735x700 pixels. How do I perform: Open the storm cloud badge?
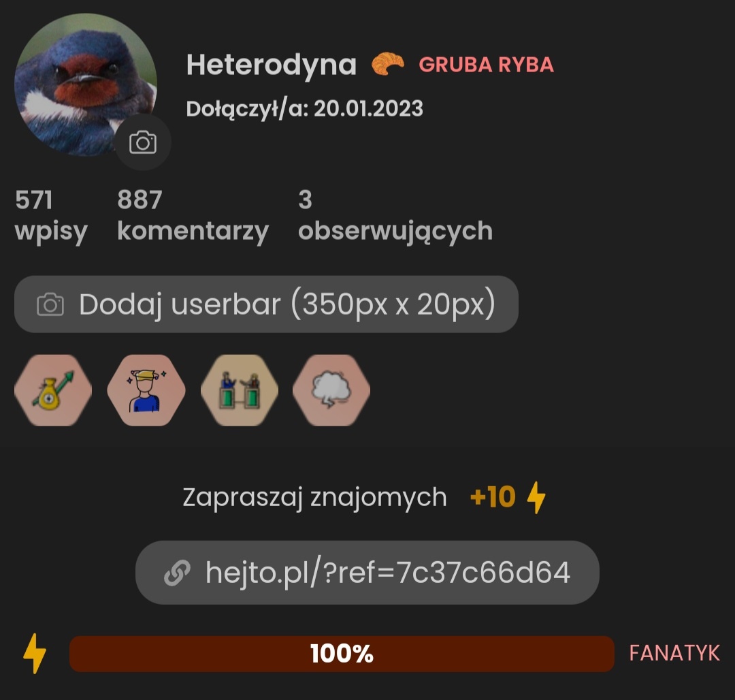331,390
